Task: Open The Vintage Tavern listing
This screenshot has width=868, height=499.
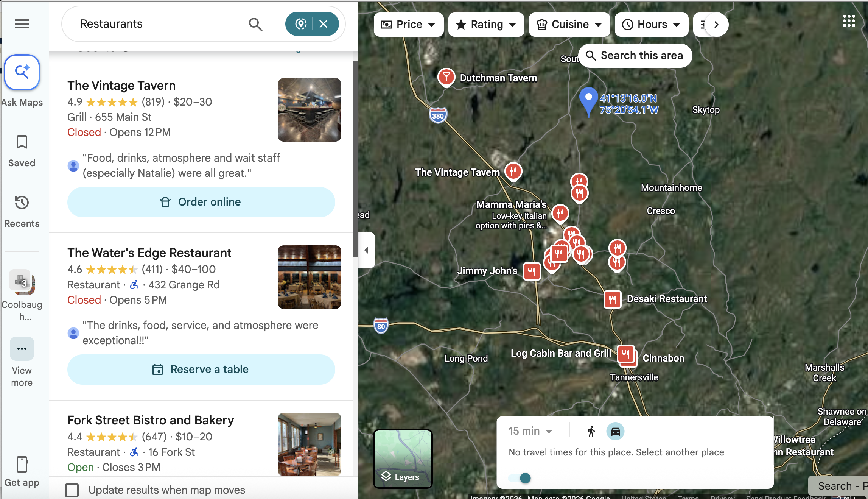Action: (121, 86)
